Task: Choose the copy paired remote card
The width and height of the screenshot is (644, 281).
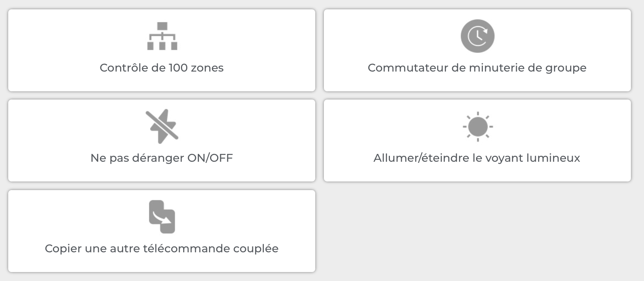Action: pyautogui.click(x=162, y=231)
